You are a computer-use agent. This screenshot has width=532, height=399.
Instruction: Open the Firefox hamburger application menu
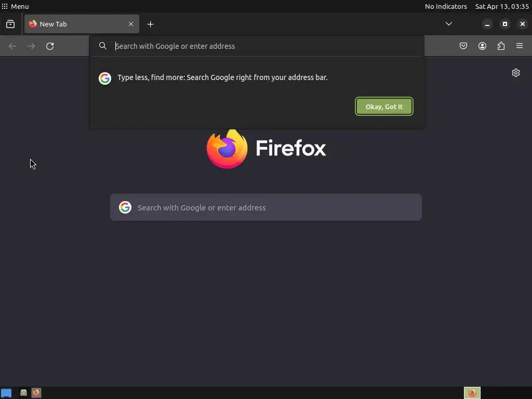[520, 46]
